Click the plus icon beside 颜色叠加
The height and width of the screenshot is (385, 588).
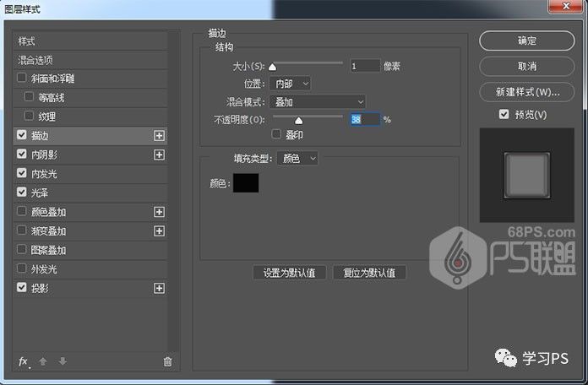(x=158, y=212)
